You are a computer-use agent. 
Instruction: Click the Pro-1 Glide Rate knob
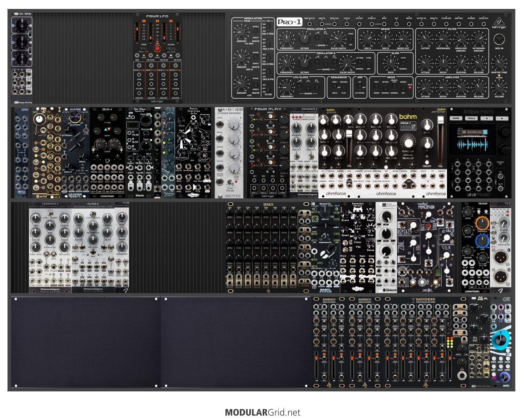click(391, 63)
